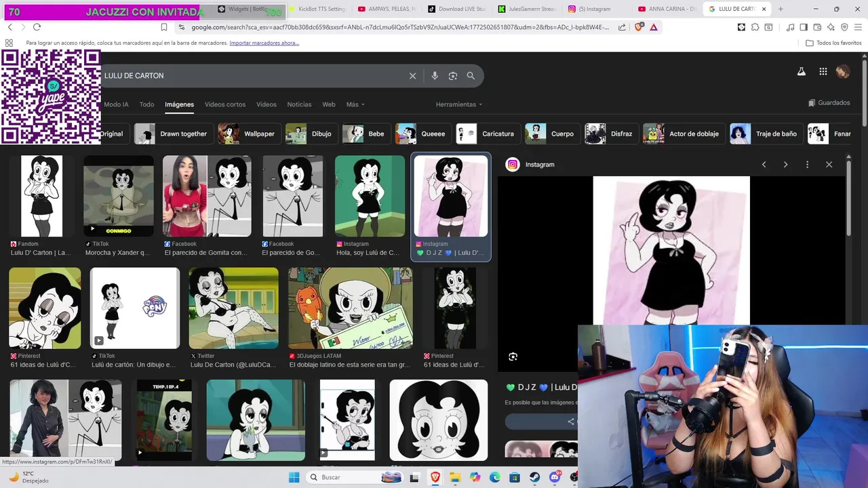This screenshot has width=868, height=488.
Task: Clear the search box text
Action: [x=412, y=76]
